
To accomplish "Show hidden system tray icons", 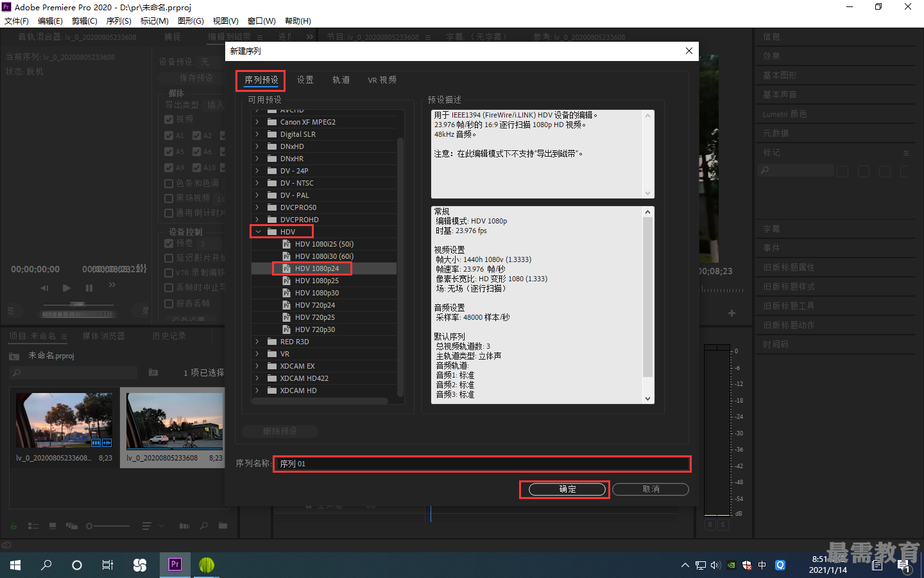I will pos(685,565).
